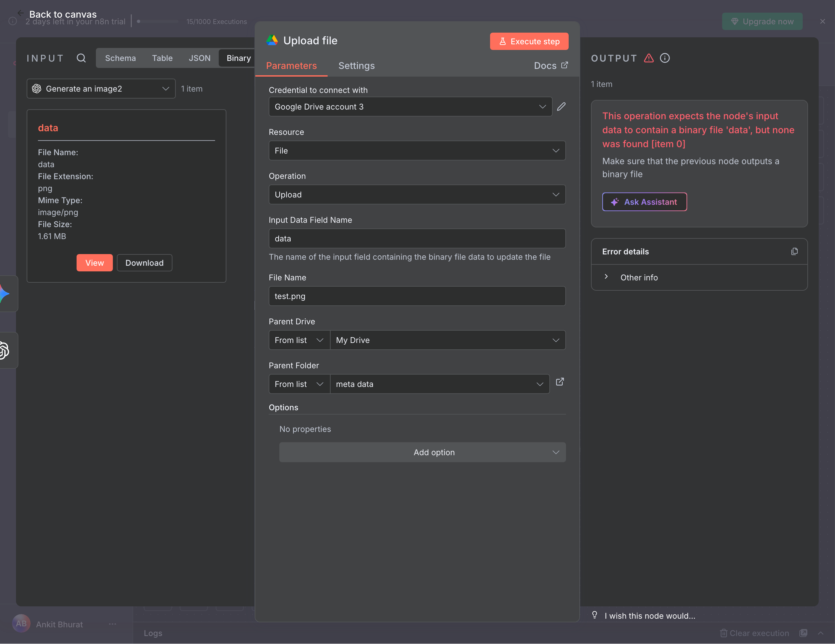The width and height of the screenshot is (835, 644).
Task: Switch to the Settings tab
Action: point(356,66)
